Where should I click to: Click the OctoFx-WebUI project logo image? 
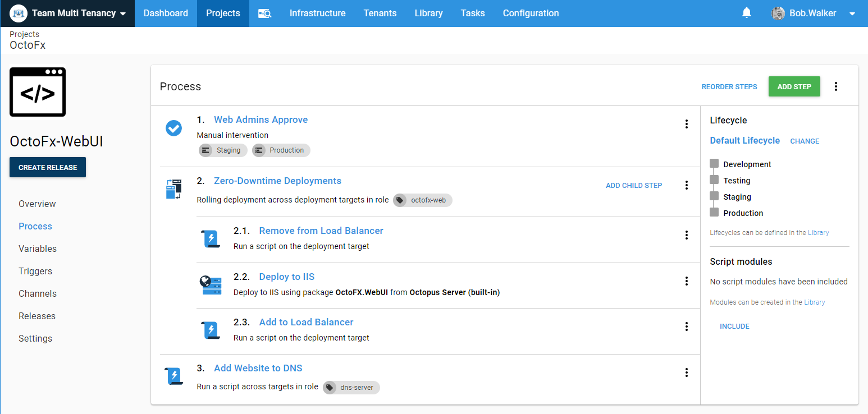[x=38, y=92]
